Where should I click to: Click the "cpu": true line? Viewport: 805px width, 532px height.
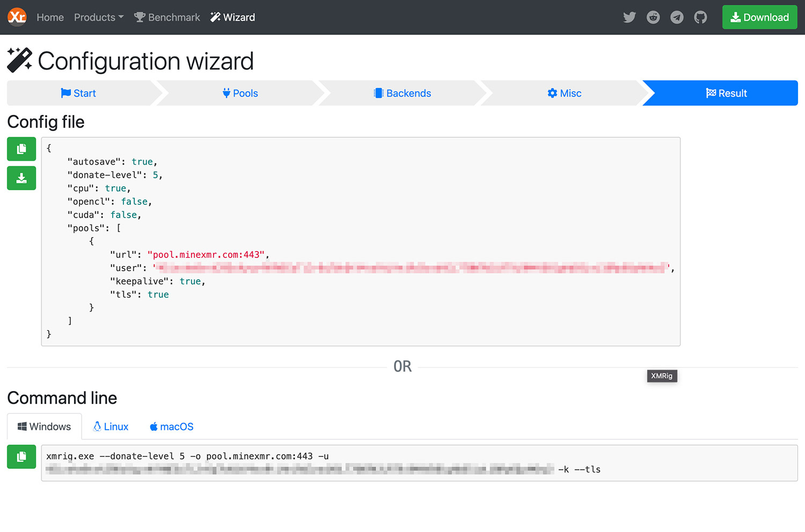pos(99,188)
